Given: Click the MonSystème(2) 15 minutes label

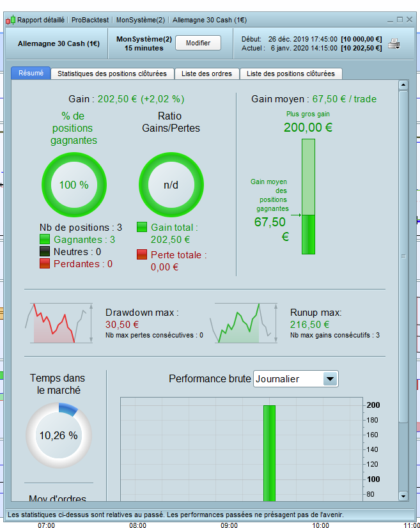Looking at the screenshot, I should coord(144,43).
